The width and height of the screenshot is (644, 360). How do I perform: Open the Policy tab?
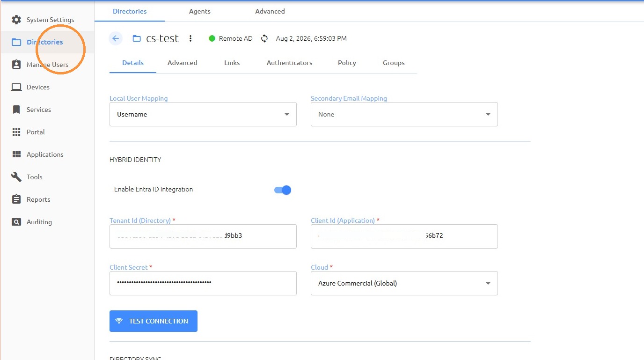[x=347, y=63]
